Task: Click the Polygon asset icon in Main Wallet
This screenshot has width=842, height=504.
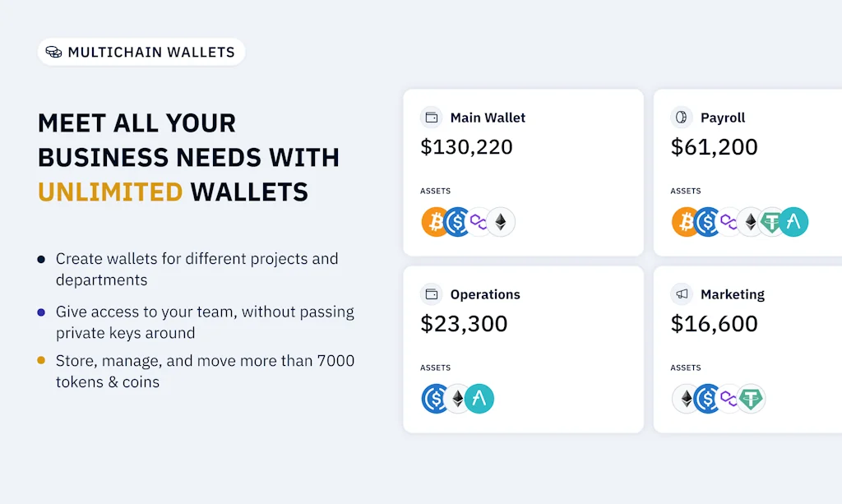Action: click(x=479, y=222)
